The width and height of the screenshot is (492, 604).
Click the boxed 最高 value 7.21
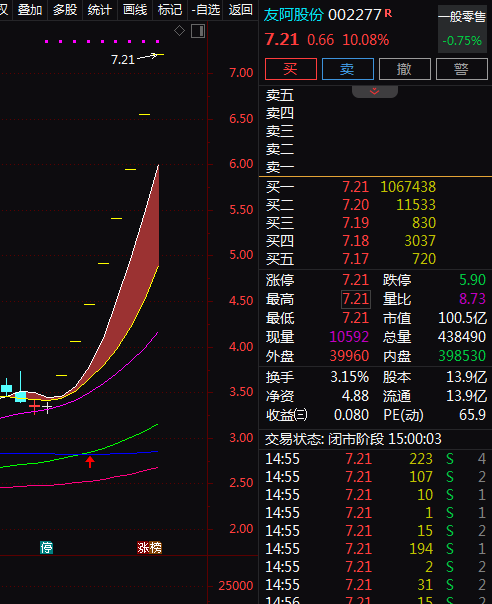tap(356, 299)
